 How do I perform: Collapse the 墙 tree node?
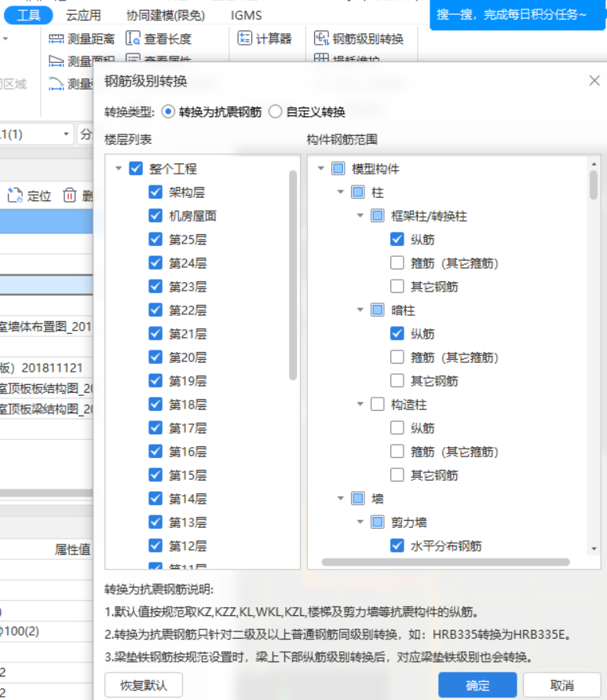pyautogui.click(x=341, y=499)
